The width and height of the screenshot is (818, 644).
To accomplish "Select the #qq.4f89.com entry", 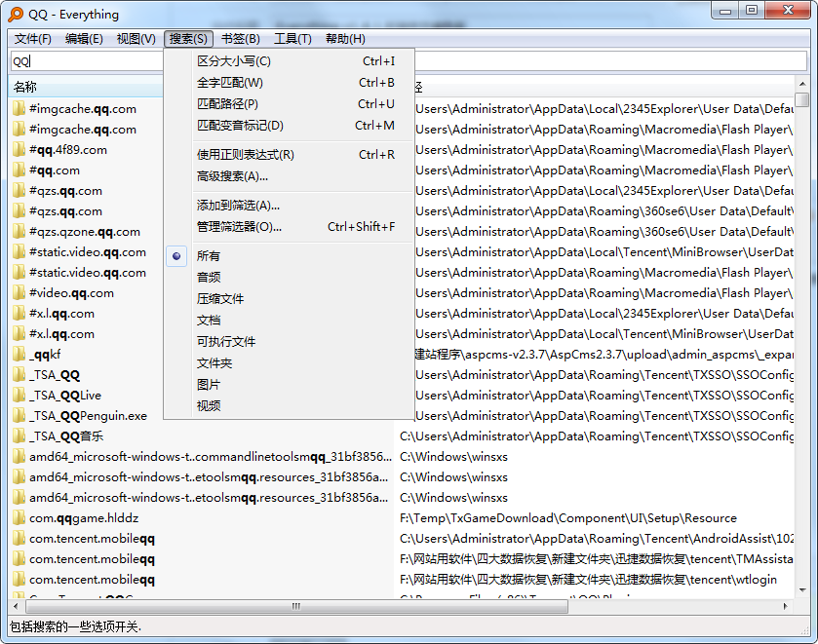I will (68, 150).
